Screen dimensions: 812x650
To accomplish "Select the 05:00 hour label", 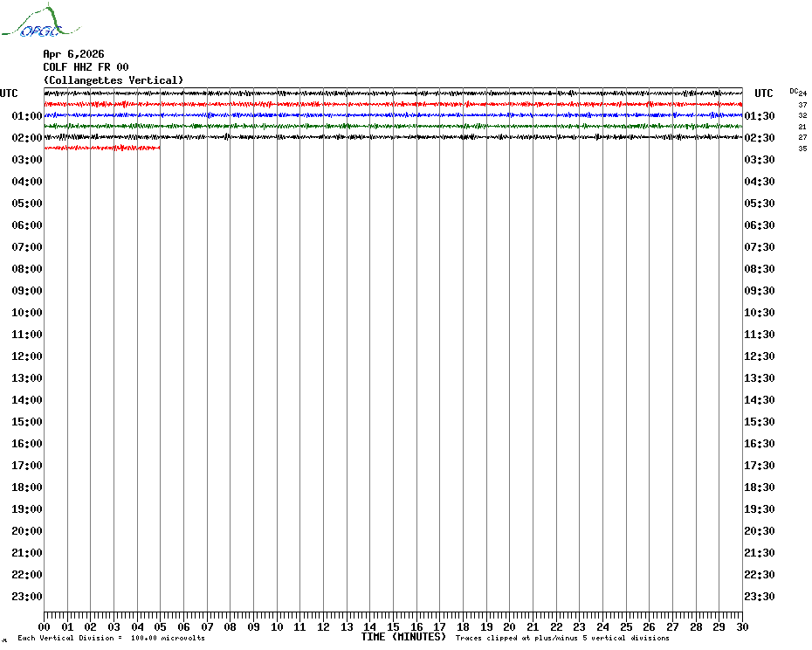I will [x=27, y=204].
